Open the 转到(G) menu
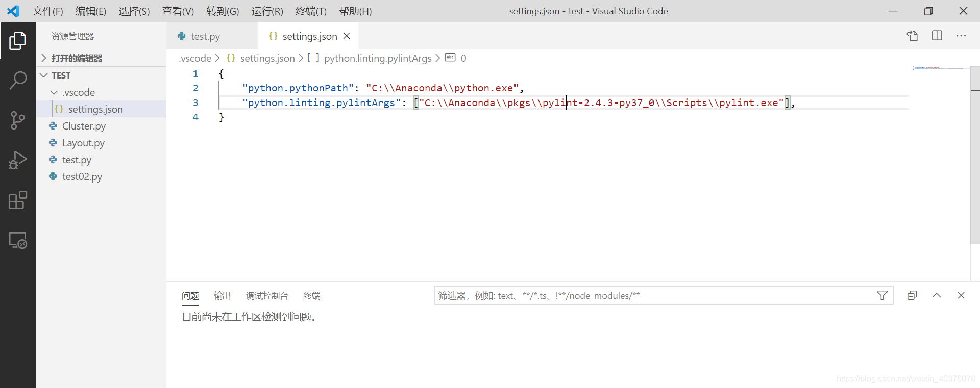This screenshot has width=980, height=388. coord(223,11)
